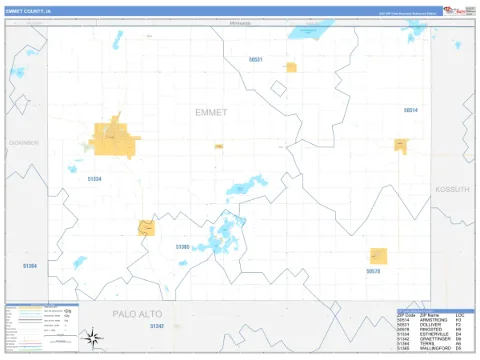Click the publisher logo in the header

[454, 11]
